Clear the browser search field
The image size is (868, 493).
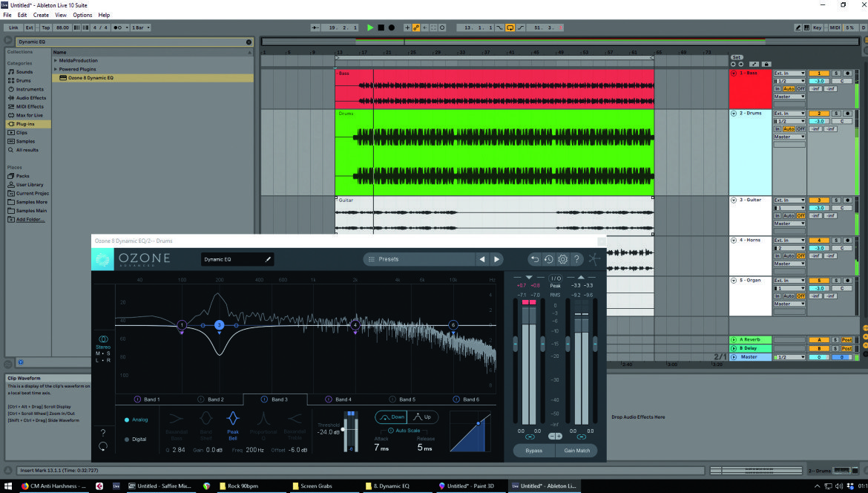tap(249, 42)
